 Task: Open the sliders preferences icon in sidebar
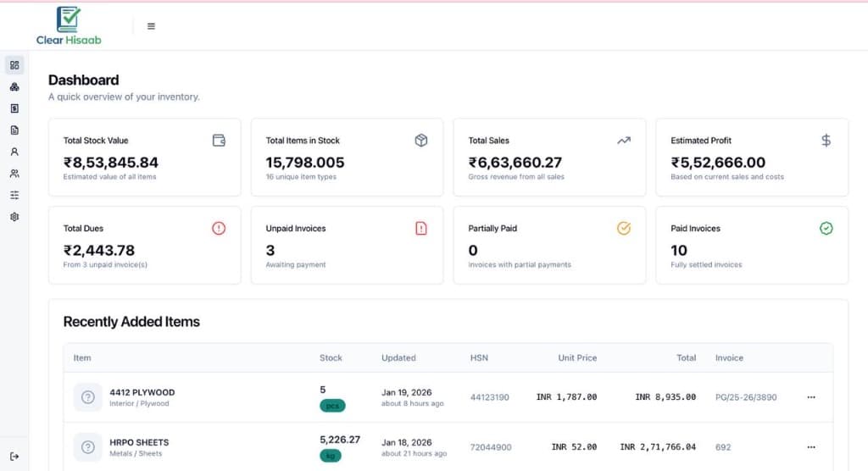click(x=14, y=195)
